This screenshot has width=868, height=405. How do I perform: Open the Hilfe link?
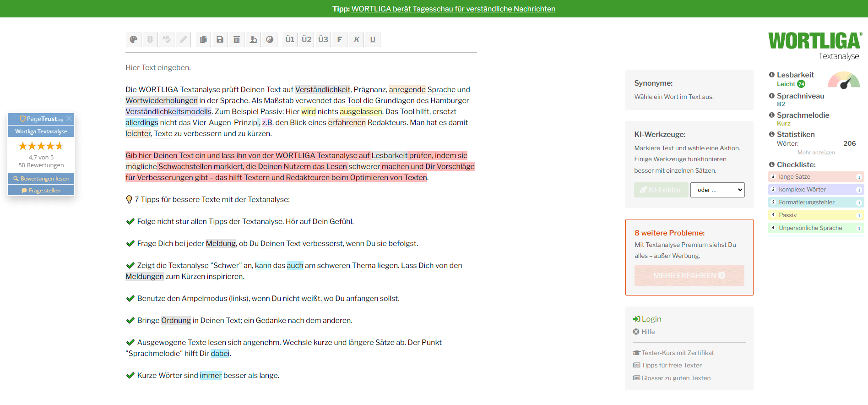coord(644,332)
